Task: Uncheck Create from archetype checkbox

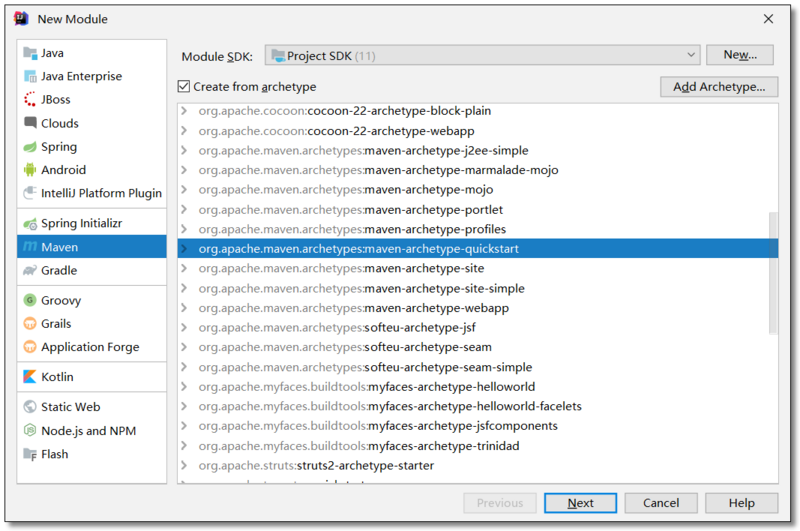Action: (x=183, y=87)
